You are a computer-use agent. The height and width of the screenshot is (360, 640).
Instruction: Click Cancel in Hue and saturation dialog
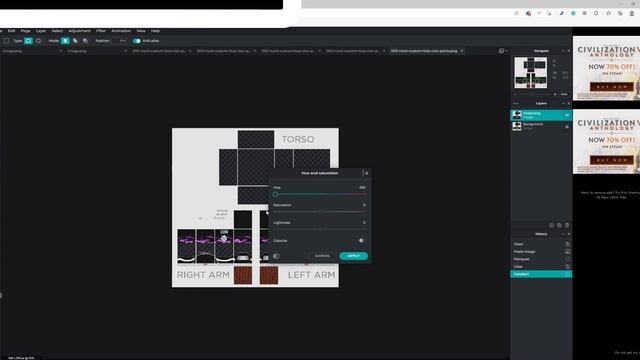[322, 256]
